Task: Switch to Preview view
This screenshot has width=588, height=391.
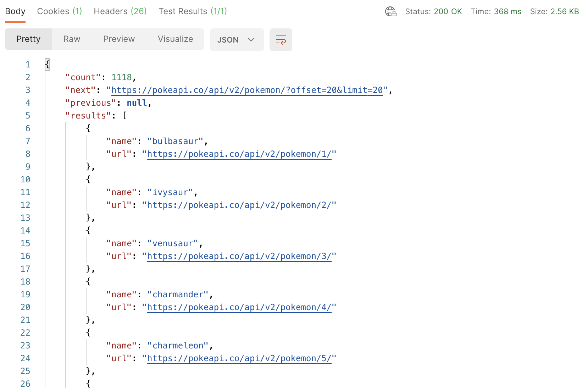Action: [119, 39]
